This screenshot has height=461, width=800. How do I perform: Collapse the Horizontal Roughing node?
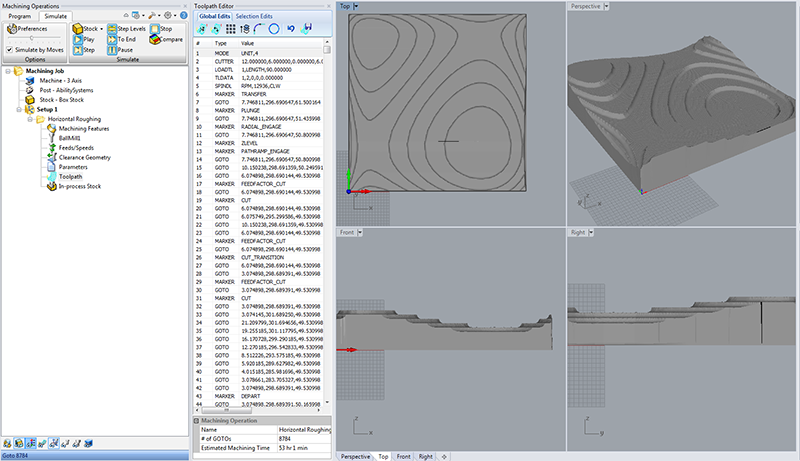click(31, 119)
